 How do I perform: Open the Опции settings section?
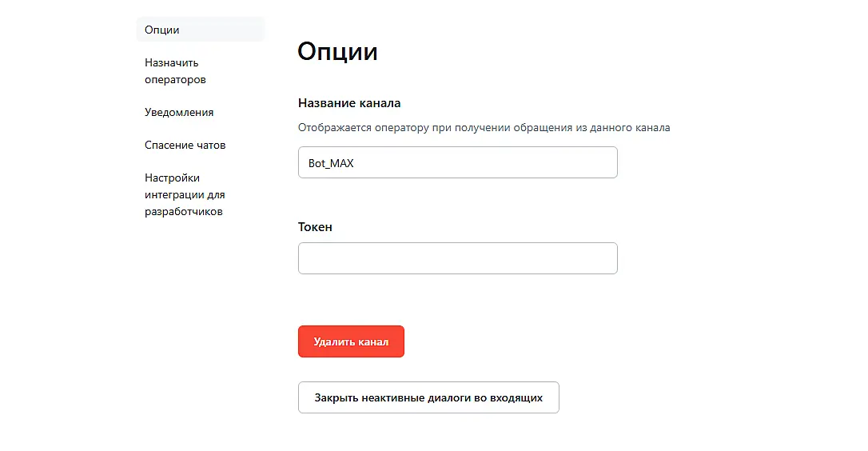click(162, 30)
